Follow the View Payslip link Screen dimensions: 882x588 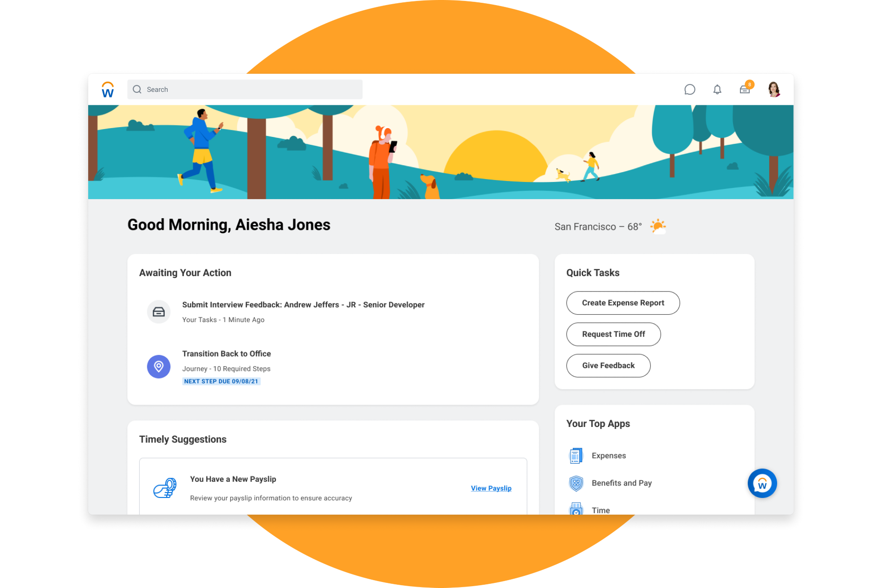coord(491,488)
